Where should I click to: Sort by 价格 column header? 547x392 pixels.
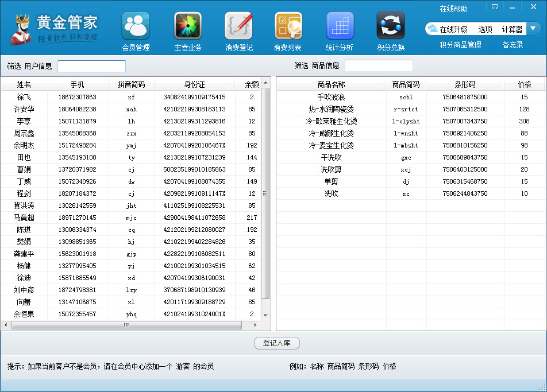tap(525, 84)
